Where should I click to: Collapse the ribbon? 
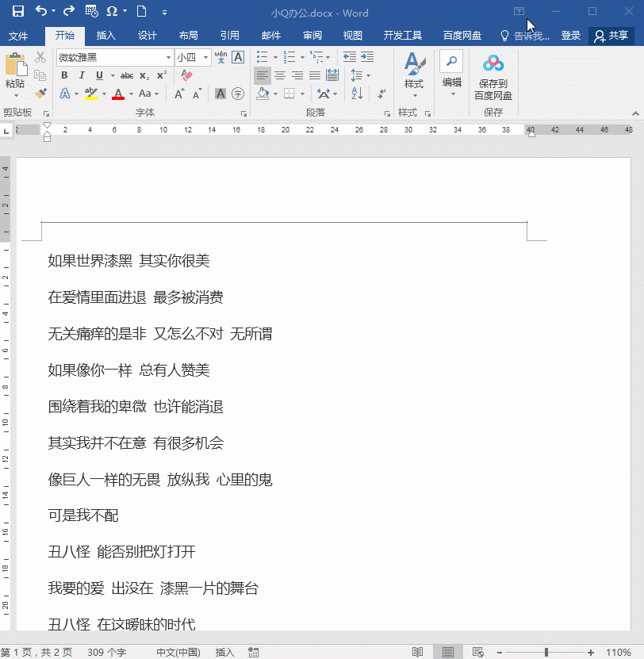click(635, 113)
